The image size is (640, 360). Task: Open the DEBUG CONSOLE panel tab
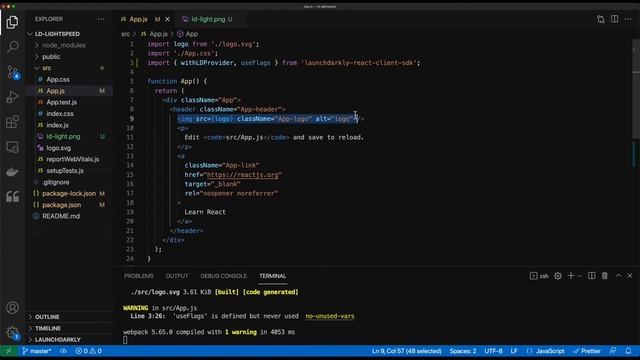click(x=223, y=276)
